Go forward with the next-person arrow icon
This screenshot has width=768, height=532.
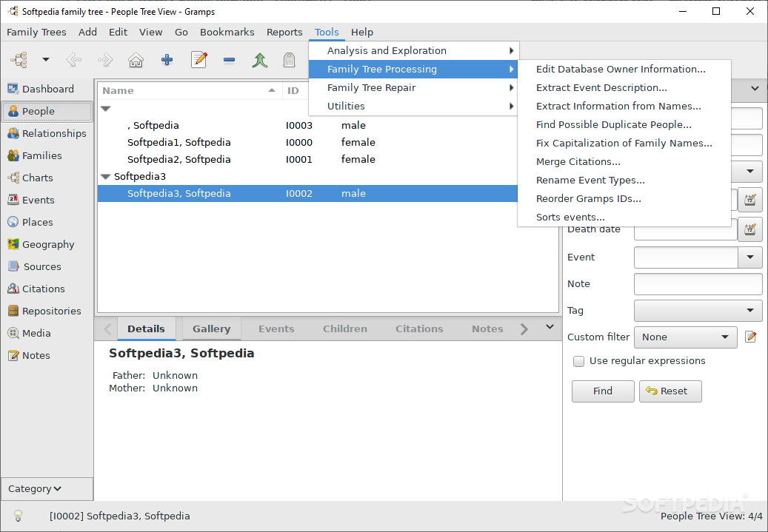click(105, 60)
